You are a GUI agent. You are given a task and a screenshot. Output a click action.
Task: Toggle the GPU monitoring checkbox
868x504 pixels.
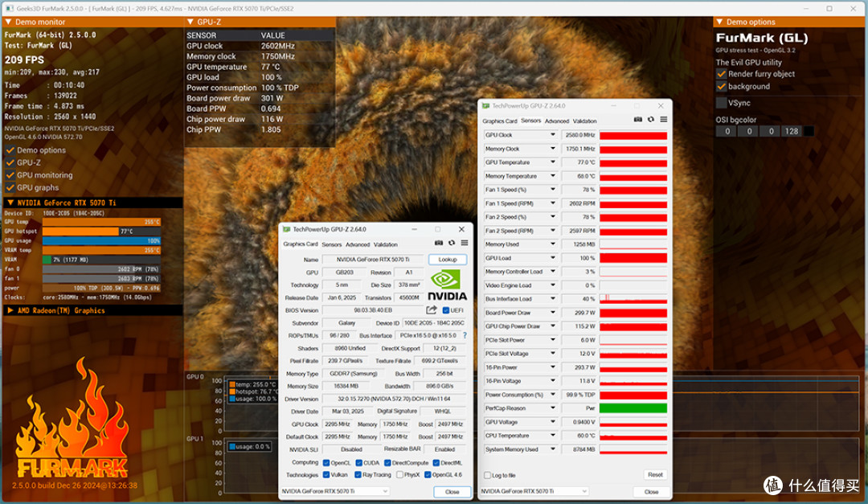point(10,175)
